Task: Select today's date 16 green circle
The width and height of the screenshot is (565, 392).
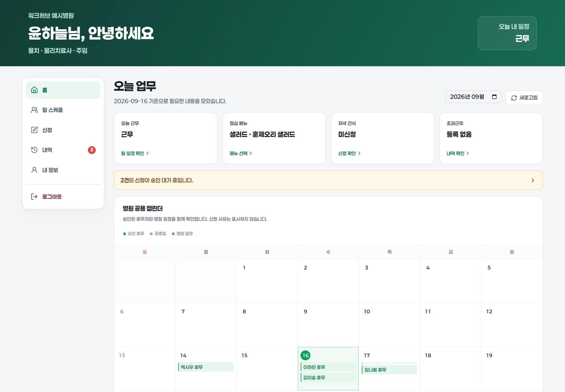Action: [x=306, y=355]
